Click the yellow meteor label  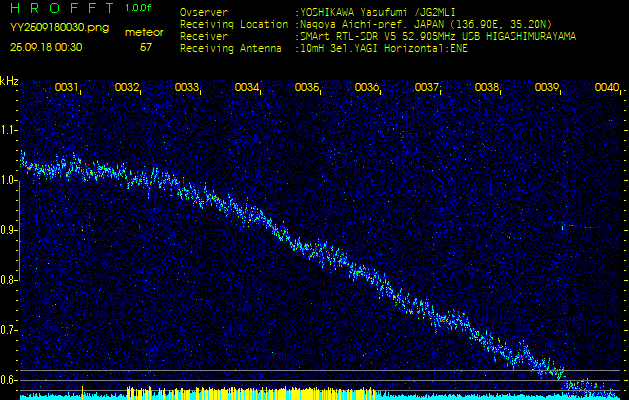[145, 32]
